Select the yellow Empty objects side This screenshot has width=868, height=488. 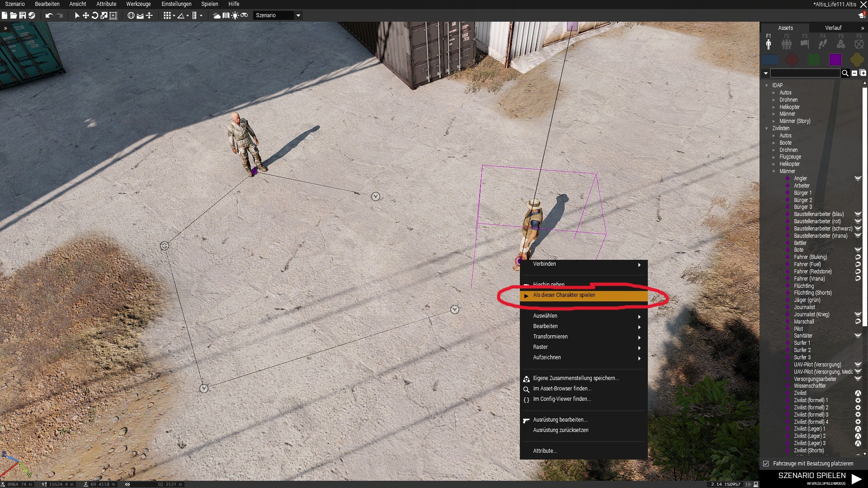coord(857,59)
